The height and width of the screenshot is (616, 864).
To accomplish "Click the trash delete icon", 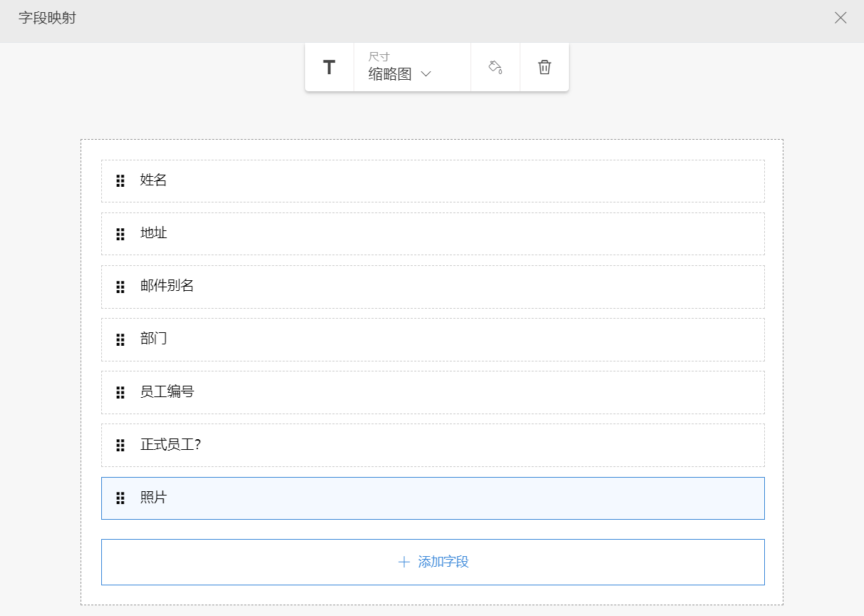I will [545, 68].
